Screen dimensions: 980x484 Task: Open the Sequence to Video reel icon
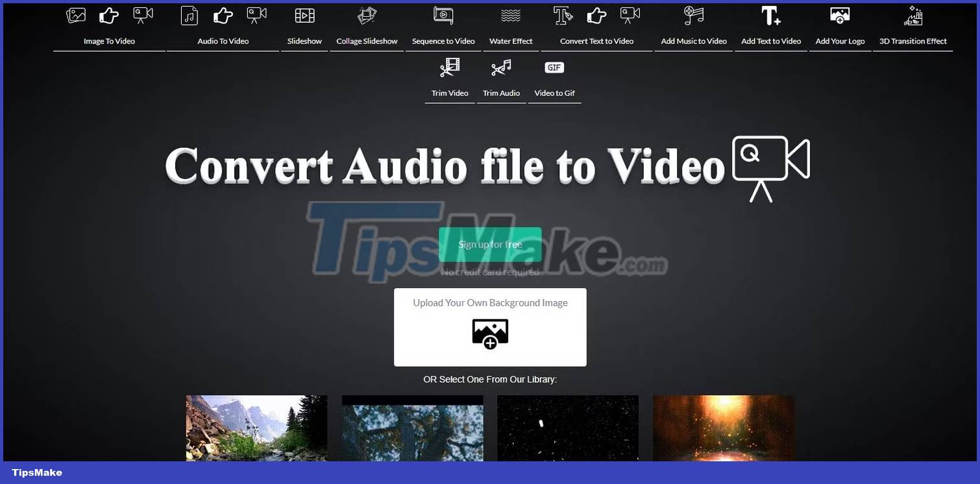coord(443,15)
